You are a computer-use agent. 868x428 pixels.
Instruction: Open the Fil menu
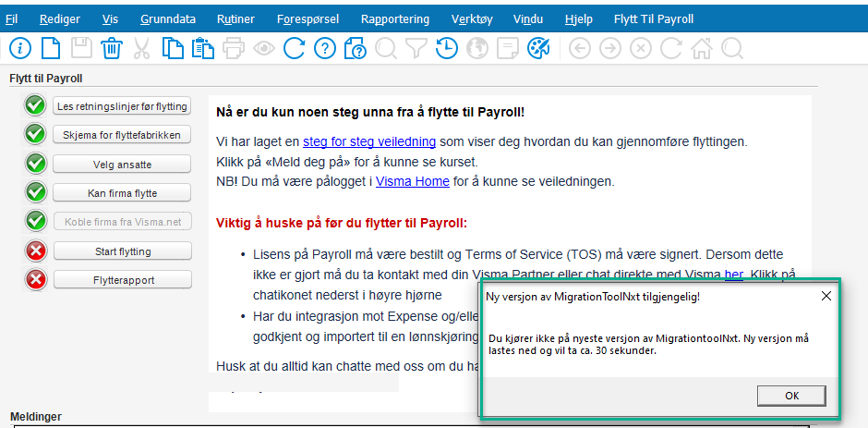point(12,19)
